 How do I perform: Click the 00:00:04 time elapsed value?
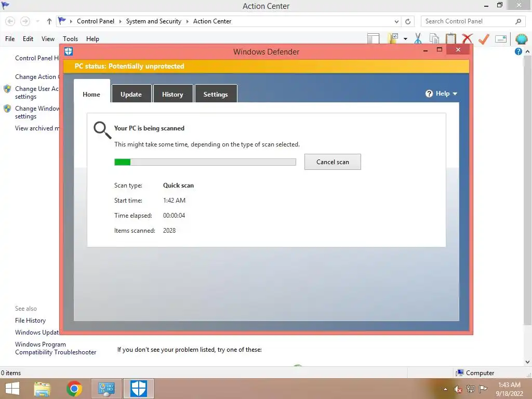coord(174,216)
